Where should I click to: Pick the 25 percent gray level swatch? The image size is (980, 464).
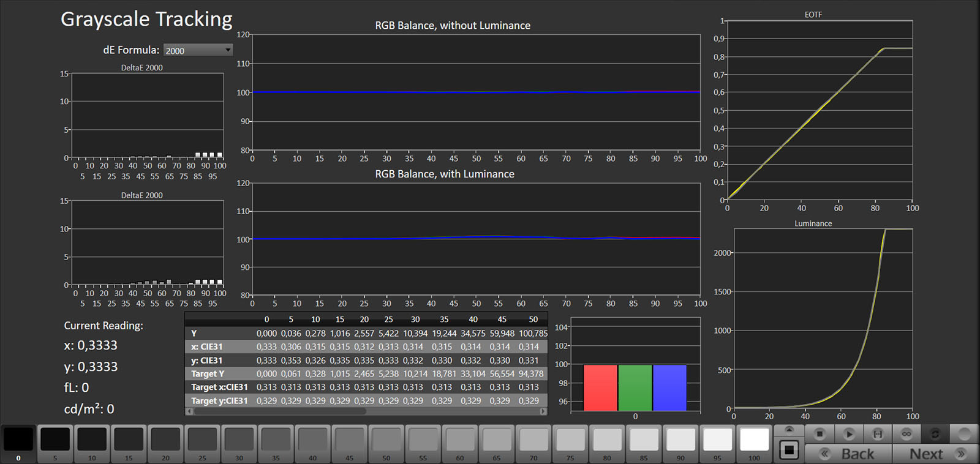click(202, 440)
